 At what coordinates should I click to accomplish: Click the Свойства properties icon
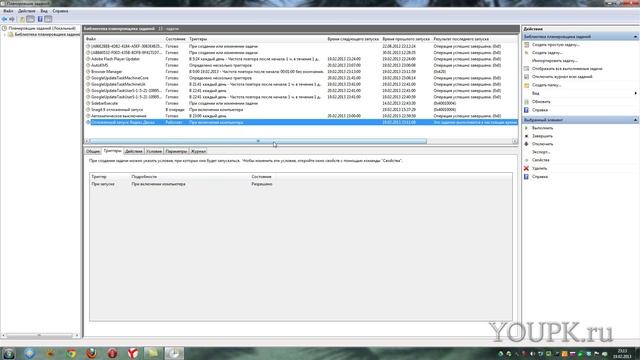(x=527, y=160)
